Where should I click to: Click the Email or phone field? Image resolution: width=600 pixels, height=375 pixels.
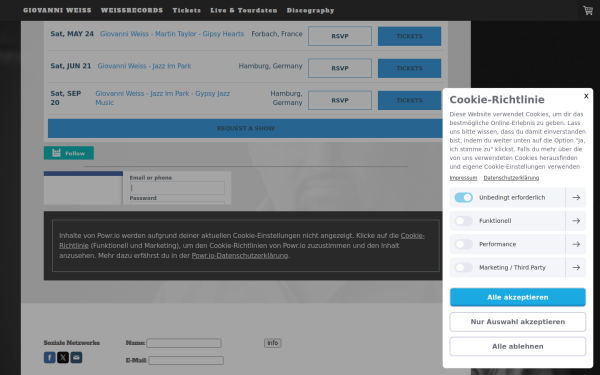pyautogui.click(x=177, y=188)
